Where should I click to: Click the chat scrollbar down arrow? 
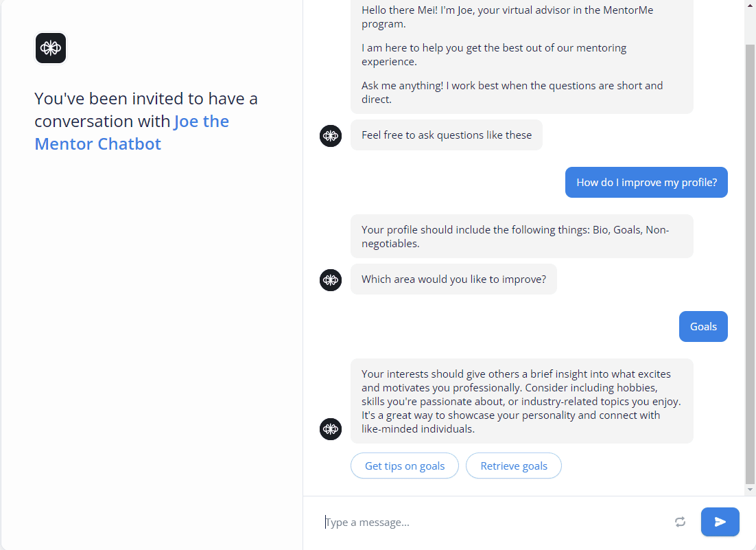point(750,490)
